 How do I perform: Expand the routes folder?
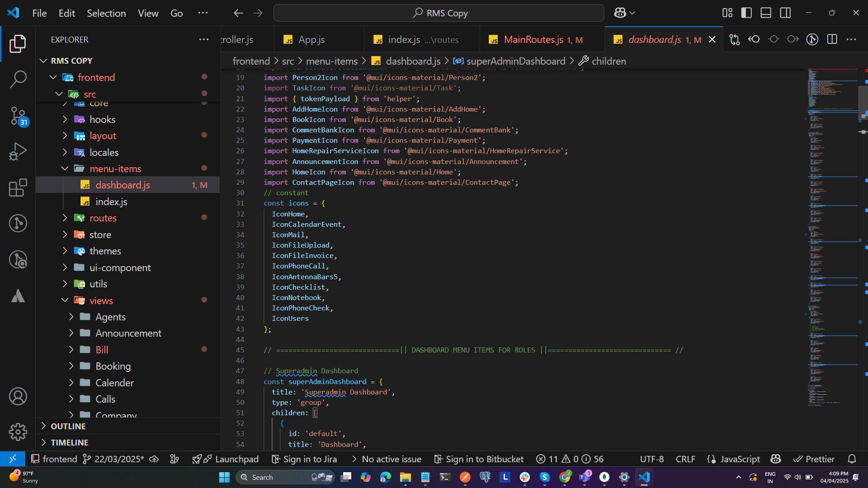pos(103,218)
